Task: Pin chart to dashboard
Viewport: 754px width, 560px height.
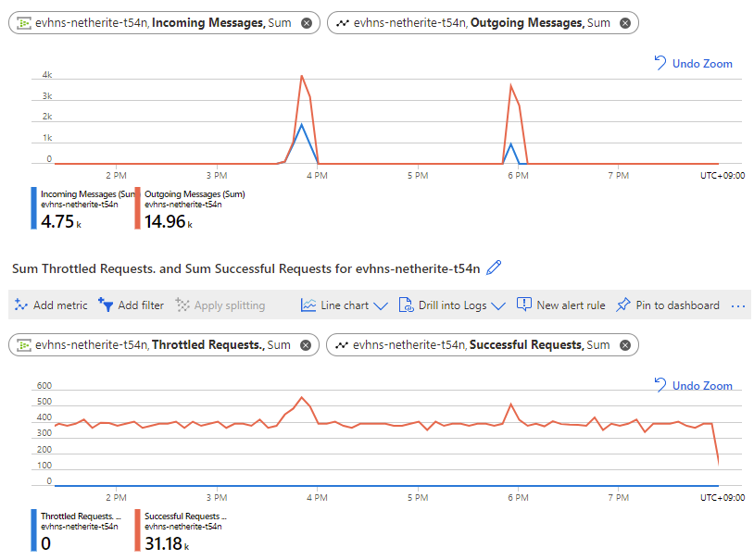Action: click(668, 305)
